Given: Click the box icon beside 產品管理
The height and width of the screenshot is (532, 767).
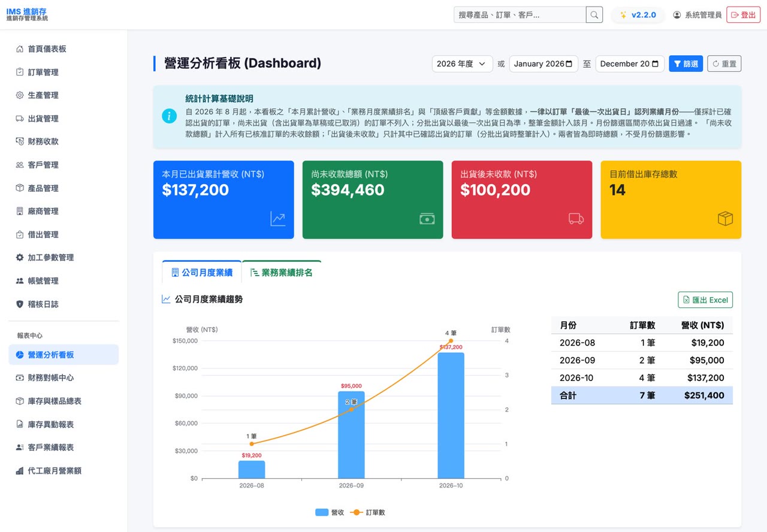Looking at the screenshot, I should (20, 188).
